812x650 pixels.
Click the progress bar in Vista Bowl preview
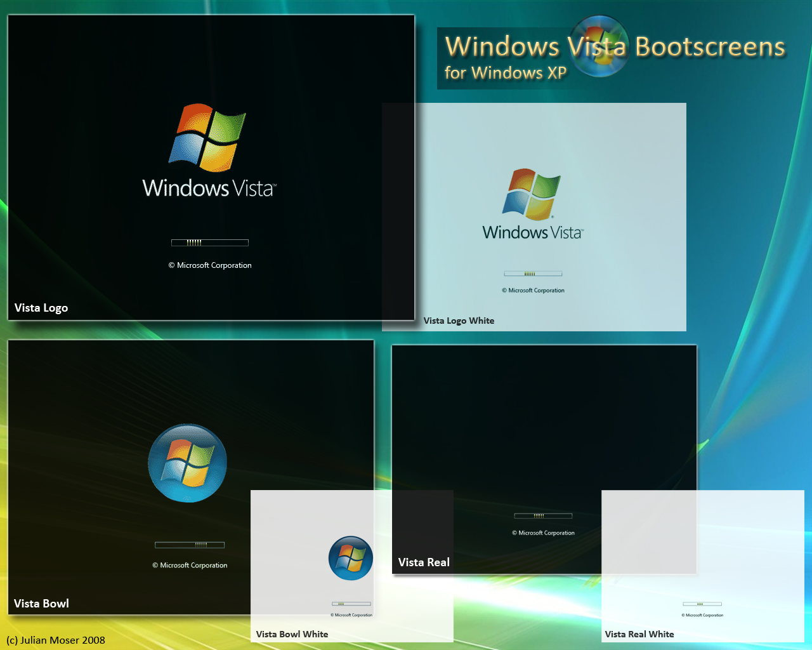(190, 545)
